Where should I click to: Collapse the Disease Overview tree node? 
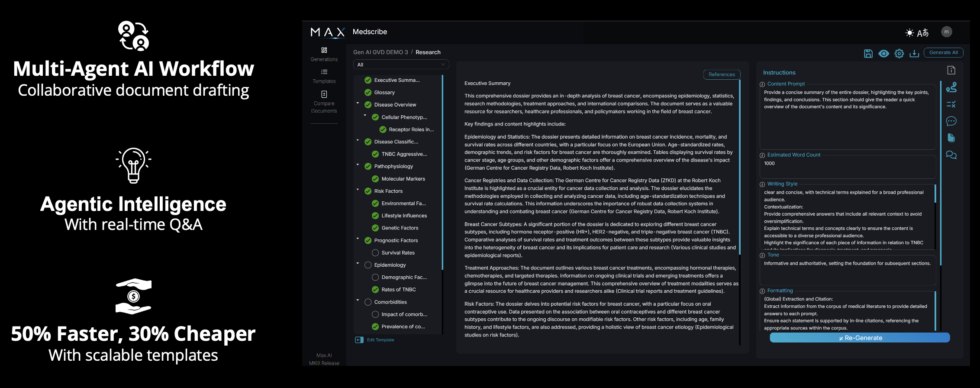pyautogui.click(x=358, y=103)
